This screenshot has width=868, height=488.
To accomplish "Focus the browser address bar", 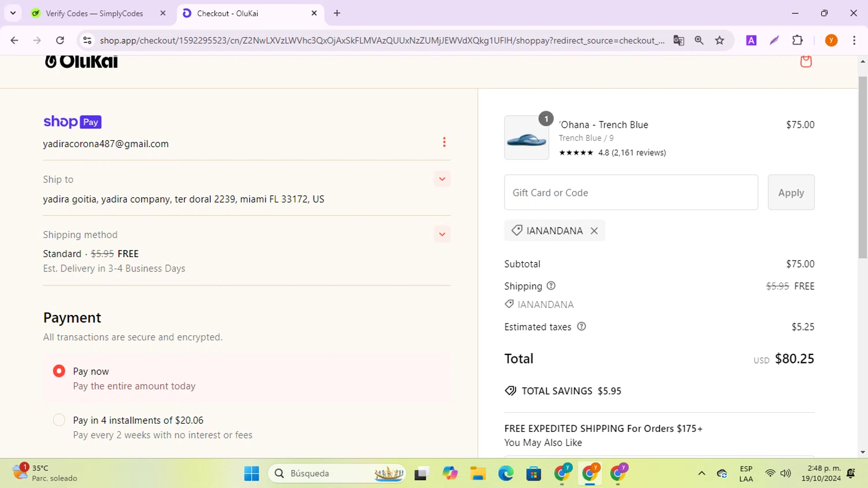I will pyautogui.click(x=382, y=40).
